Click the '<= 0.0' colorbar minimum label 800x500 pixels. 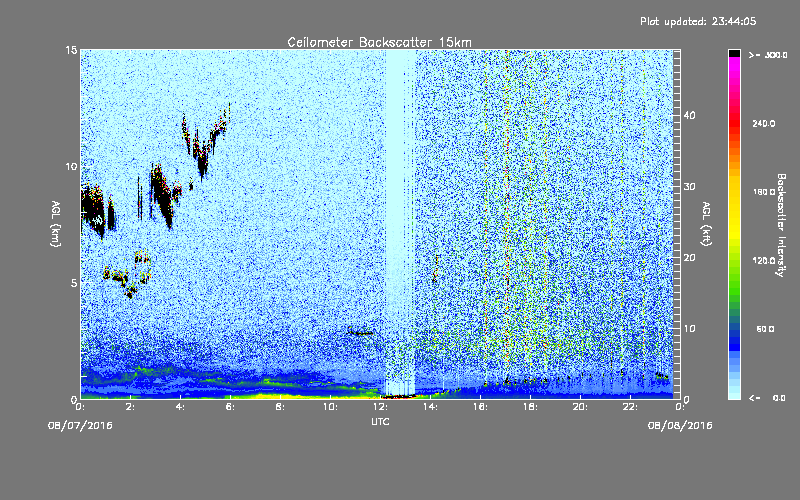point(768,397)
